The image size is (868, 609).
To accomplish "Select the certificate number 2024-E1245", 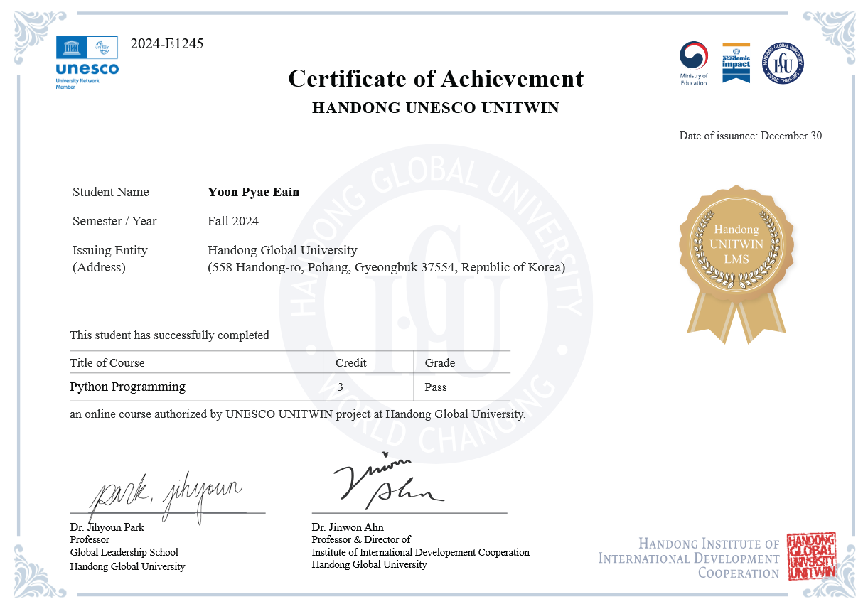I will tap(166, 44).
